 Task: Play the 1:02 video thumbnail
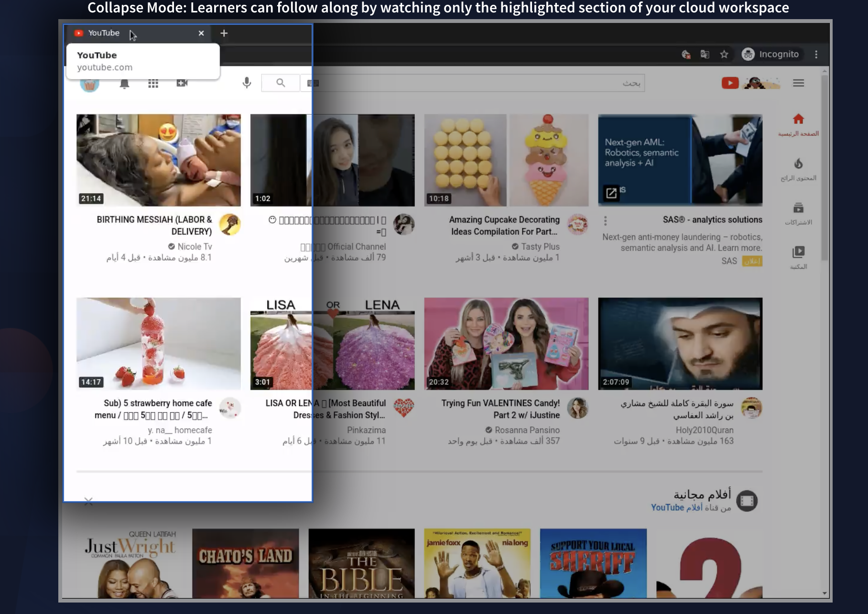tap(333, 160)
